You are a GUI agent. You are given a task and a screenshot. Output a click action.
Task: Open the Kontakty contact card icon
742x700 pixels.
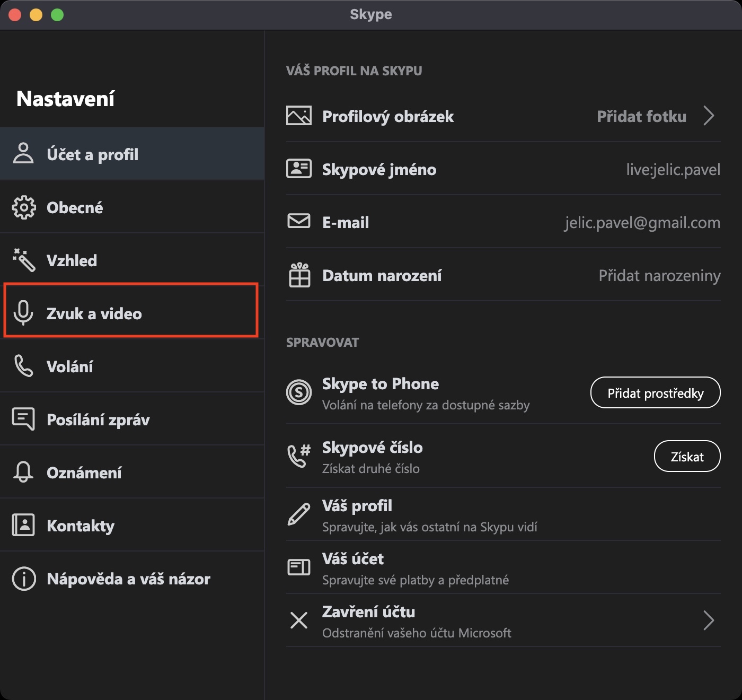(x=23, y=525)
